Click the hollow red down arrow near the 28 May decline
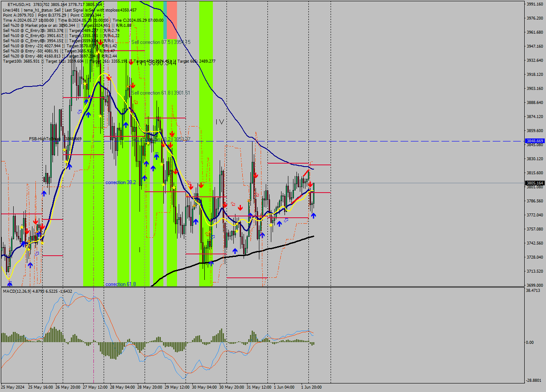This screenshot has width=546, height=392. click(136, 102)
